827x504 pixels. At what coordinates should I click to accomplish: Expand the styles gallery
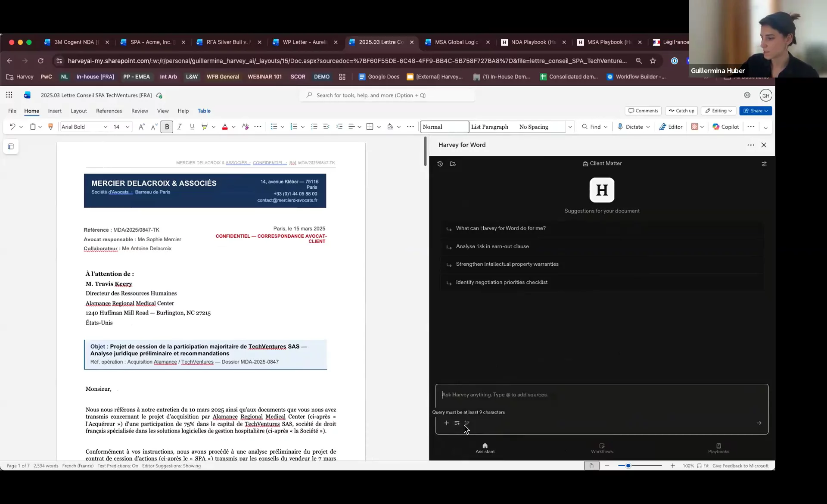pos(570,127)
